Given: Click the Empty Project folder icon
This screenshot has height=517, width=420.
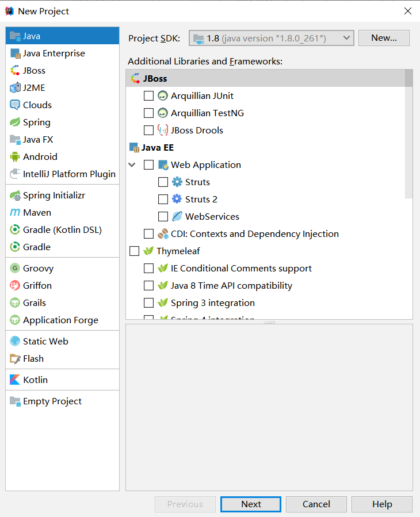Looking at the screenshot, I should click(x=15, y=401).
